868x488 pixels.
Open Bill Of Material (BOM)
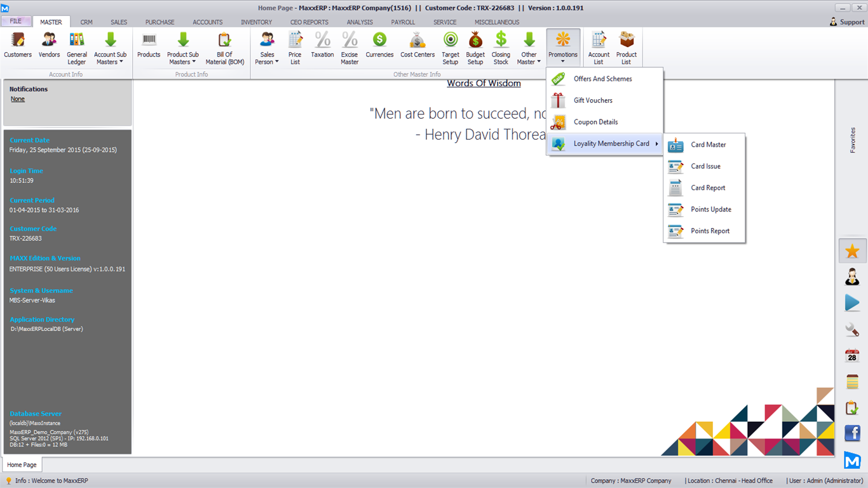224,48
